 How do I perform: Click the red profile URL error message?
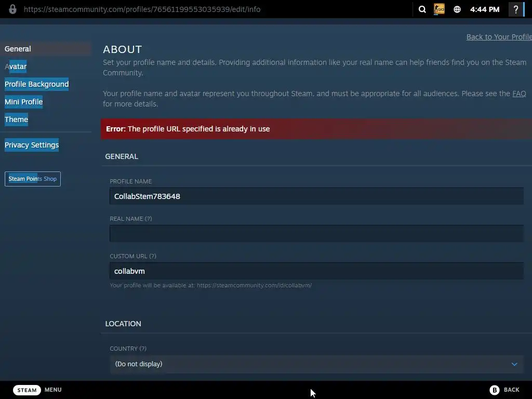point(316,129)
